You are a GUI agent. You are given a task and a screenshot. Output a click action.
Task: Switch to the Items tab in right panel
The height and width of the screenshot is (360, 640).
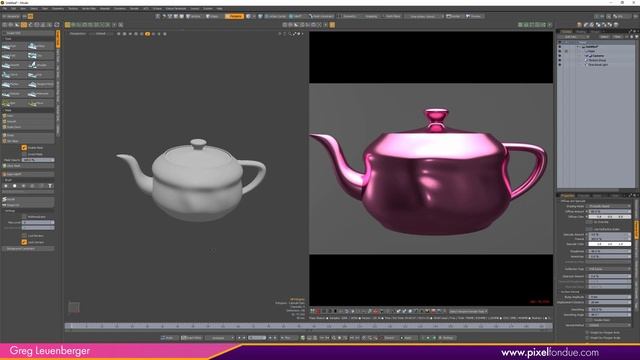[566, 32]
